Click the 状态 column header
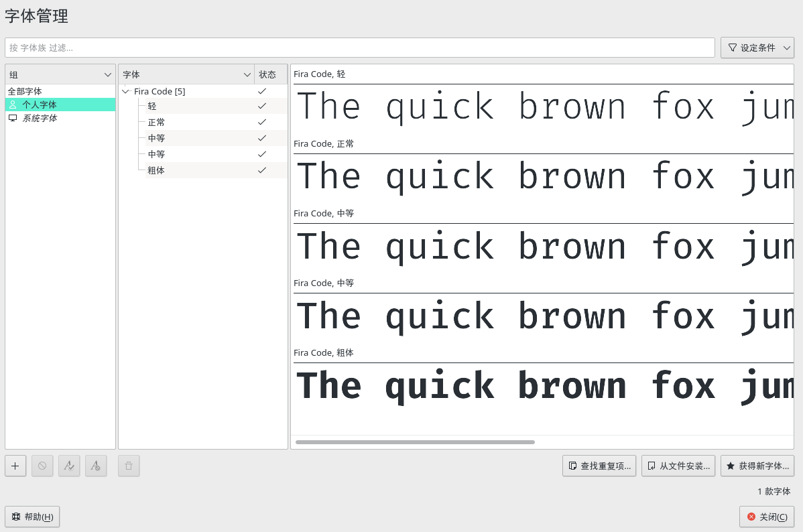The height and width of the screenshot is (532, 803). (270, 75)
